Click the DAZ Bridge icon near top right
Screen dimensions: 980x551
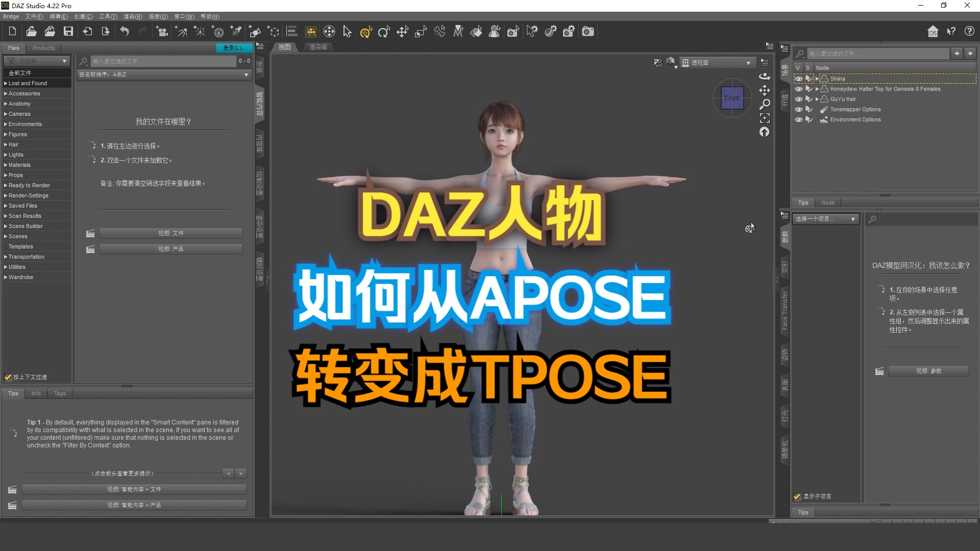(x=933, y=31)
